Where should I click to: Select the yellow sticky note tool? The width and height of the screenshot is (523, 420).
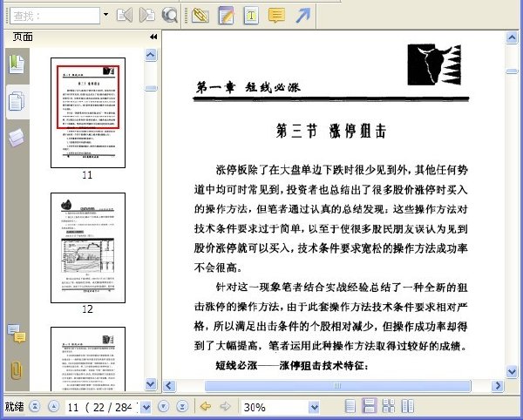276,16
